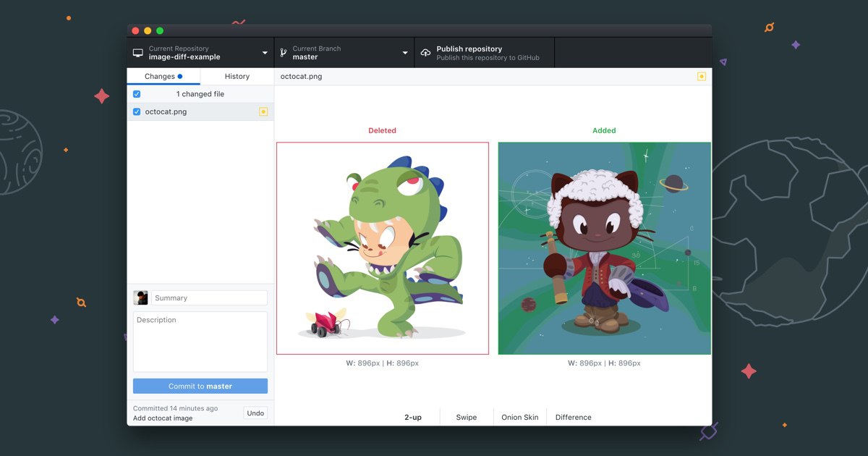Click the cloud upload Publish icon
The image size is (868, 456).
pos(425,53)
